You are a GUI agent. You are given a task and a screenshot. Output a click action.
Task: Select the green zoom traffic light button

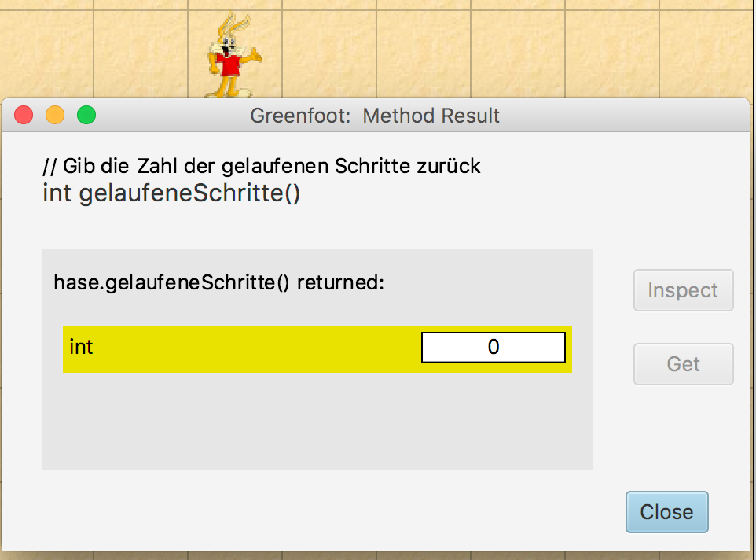(x=87, y=114)
